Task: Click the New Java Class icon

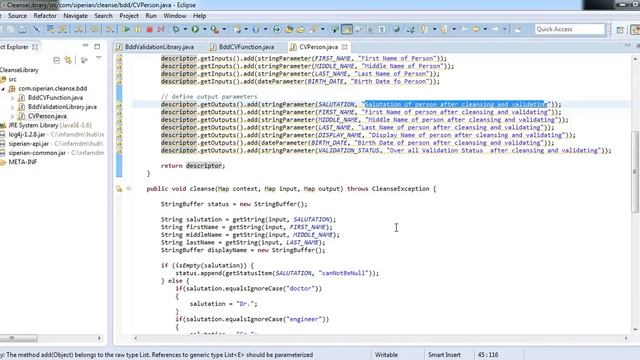Action: (256, 29)
